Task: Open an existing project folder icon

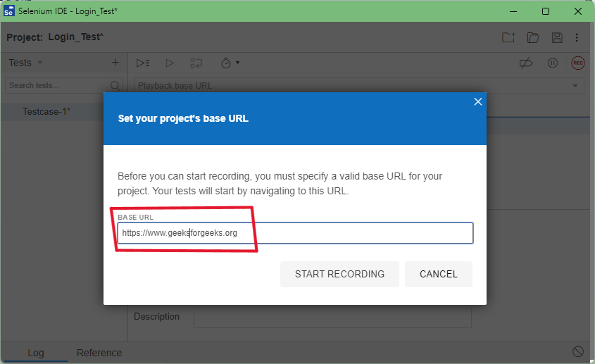Action: [x=532, y=37]
